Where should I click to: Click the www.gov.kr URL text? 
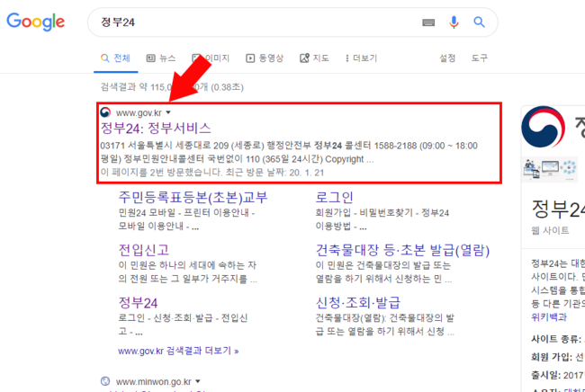(x=139, y=112)
